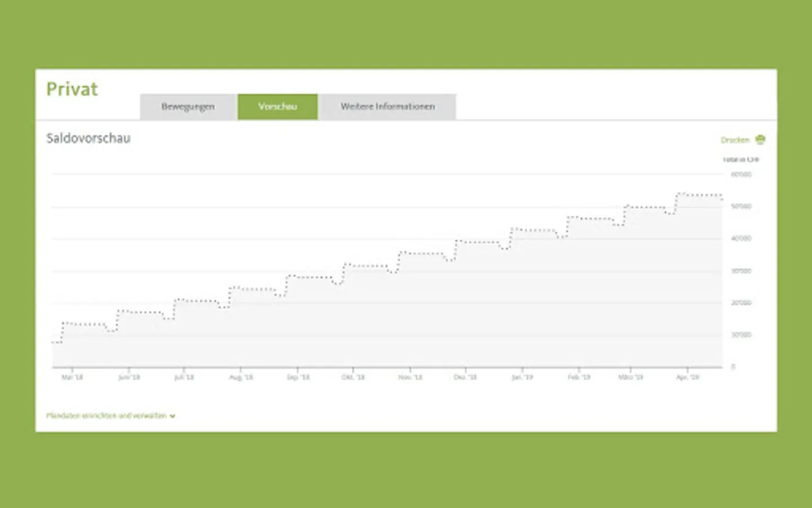Click the Okt. '18 axis label
This screenshot has height=508, width=812.
click(x=353, y=377)
